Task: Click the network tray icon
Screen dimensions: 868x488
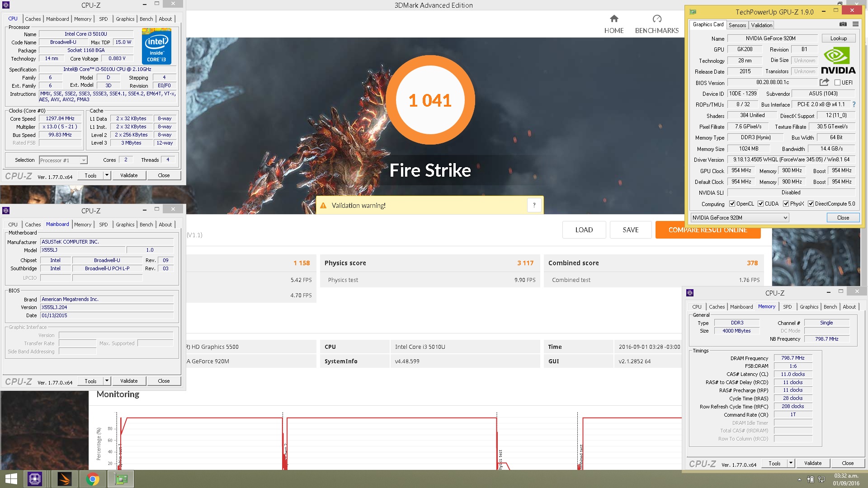Action: [821, 479]
